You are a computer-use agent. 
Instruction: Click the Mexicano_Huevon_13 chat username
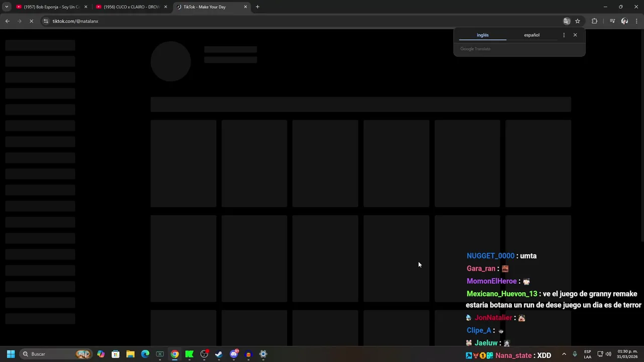(x=502, y=294)
